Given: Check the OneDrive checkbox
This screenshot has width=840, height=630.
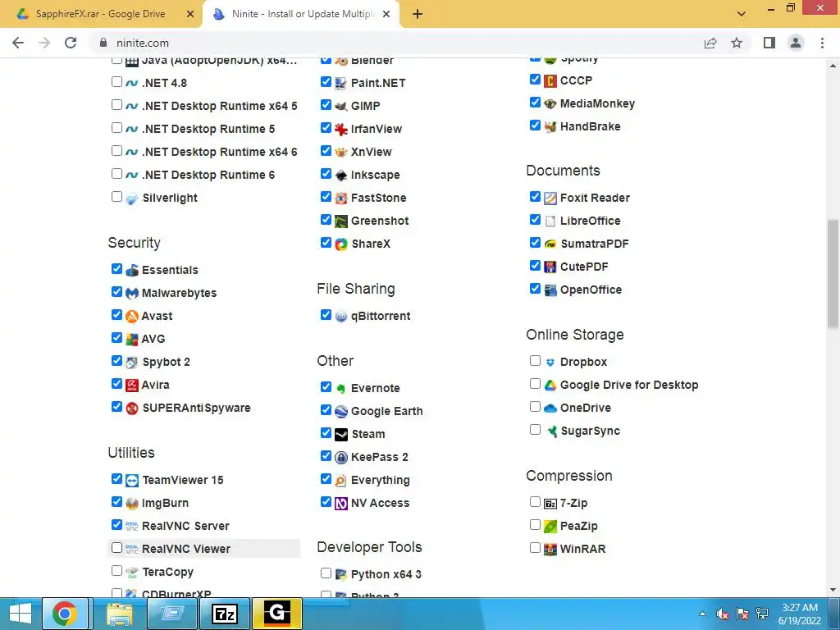Looking at the screenshot, I should pos(535,407).
